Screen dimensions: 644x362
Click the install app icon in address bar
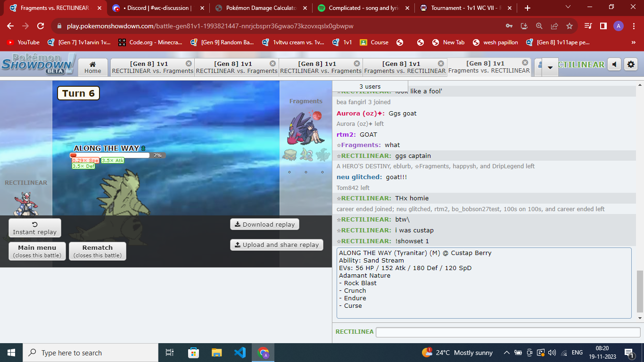(x=524, y=26)
